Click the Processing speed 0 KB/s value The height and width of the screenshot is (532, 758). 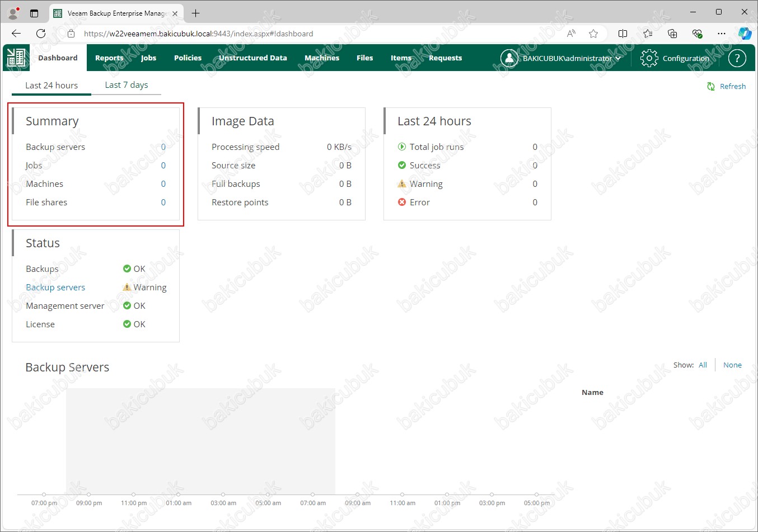(339, 147)
